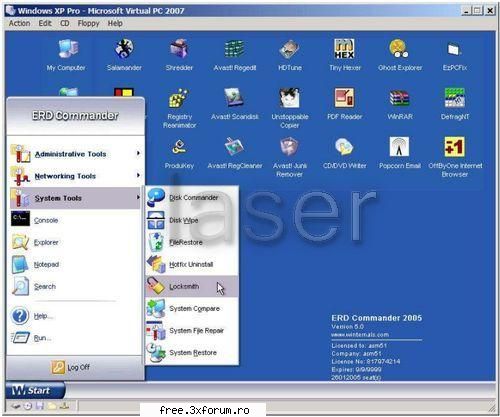500x417 pixels.
Task: Select the DefragNT desktop icon
Action: tap(455, 104)
